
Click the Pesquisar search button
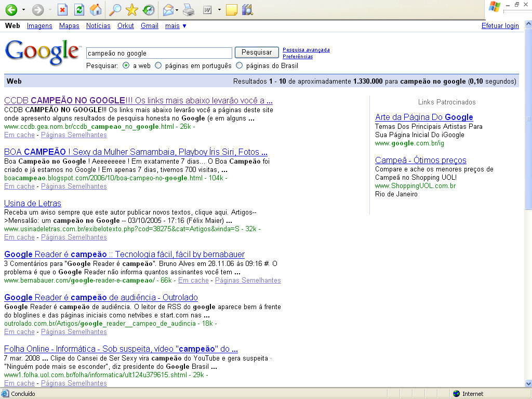coord(257,52)
